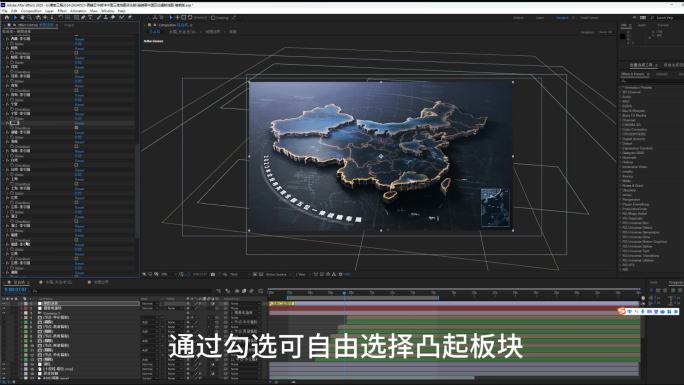Click the Home icon in the toolbar
684x385 pixels.
[7, 17]
